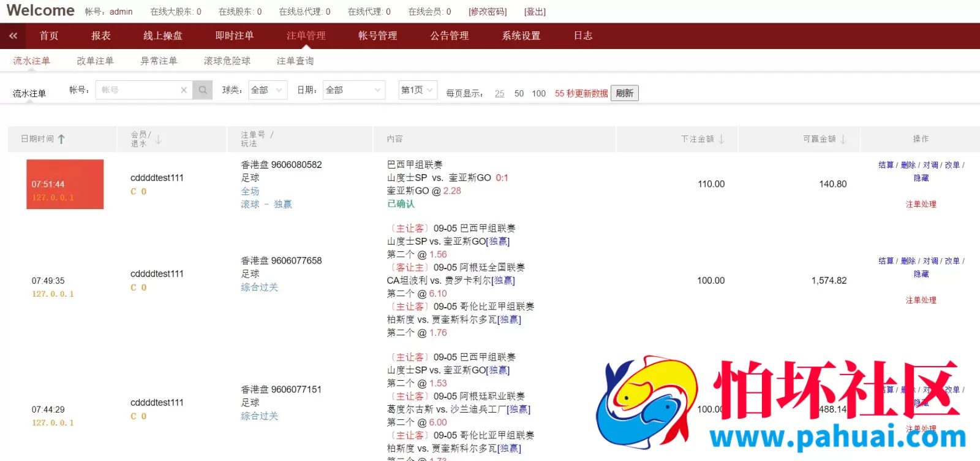Click 结算 for bet 9606077658
980x461 pixels.
click(886, 261)
